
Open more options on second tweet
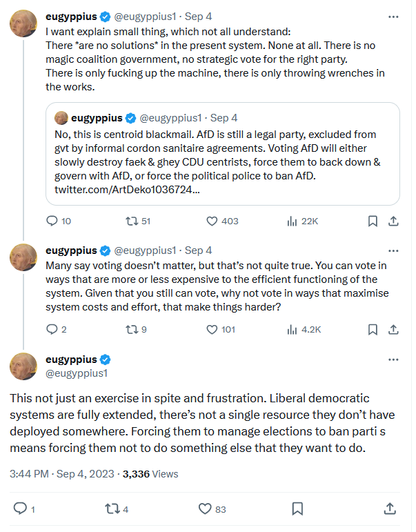point(393,250)
